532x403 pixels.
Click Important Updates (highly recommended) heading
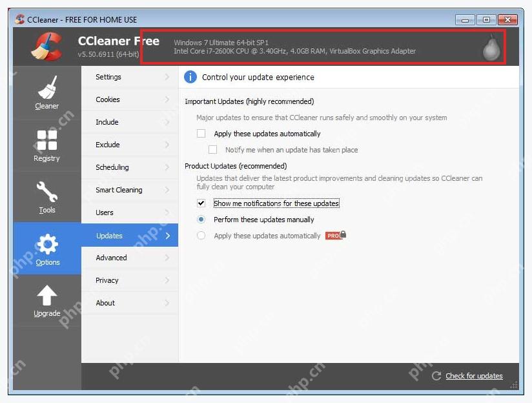coord(249,101)
